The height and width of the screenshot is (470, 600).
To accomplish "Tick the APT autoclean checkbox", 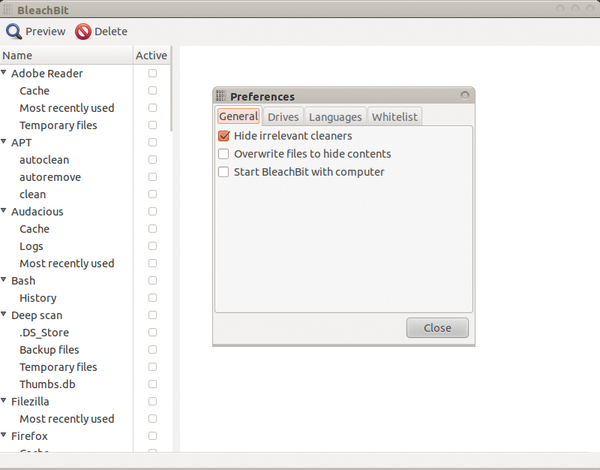I will [x=152, y=160].
